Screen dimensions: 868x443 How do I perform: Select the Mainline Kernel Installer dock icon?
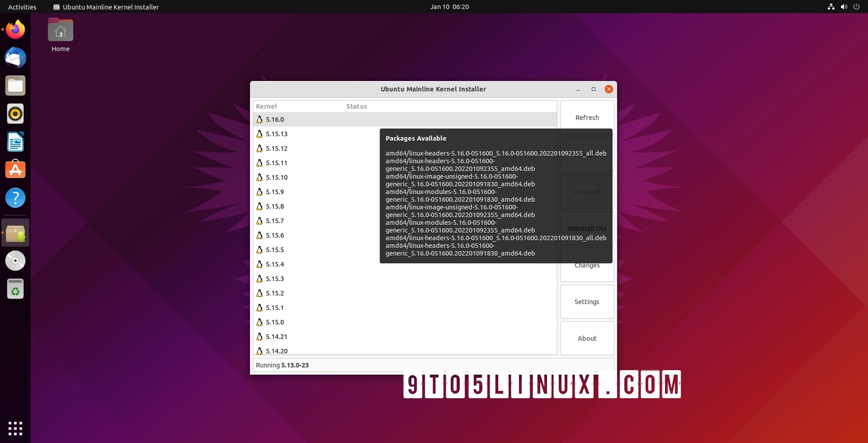(x=15, y=233)
